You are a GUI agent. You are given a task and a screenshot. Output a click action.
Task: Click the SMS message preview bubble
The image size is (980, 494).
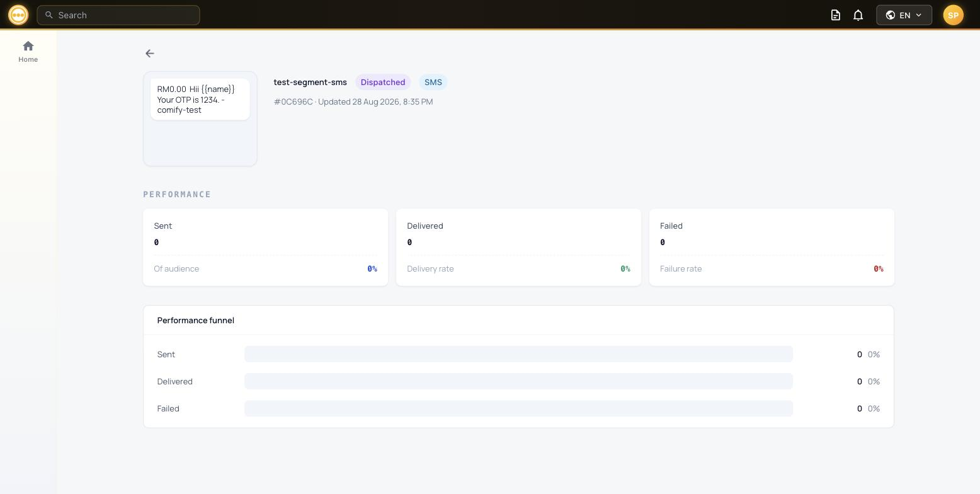pyautogui.click(x=200, y=100)
